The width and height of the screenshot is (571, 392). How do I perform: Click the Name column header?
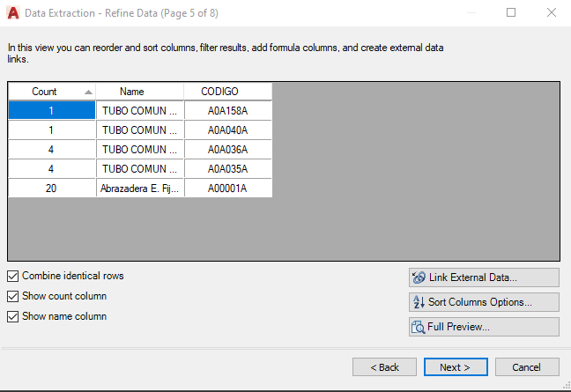click(x=140, y=92)
